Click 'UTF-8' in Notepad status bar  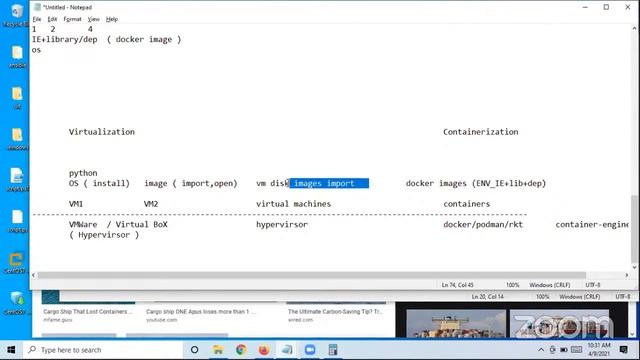(593, 285)
